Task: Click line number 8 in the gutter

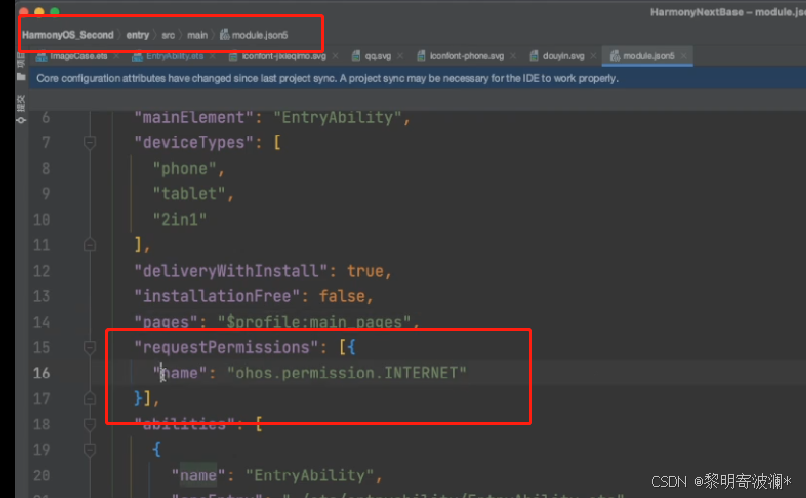Action: tap(46, 169)
